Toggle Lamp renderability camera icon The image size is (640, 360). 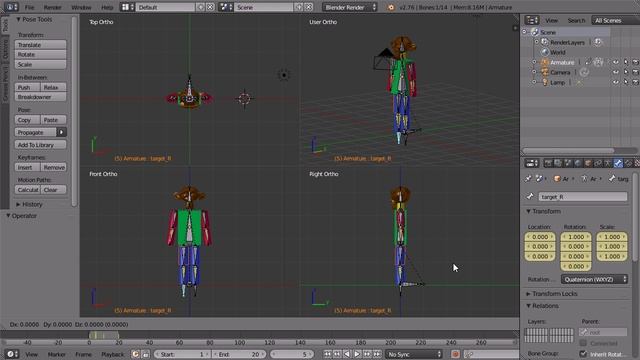(x=636, y=82)
